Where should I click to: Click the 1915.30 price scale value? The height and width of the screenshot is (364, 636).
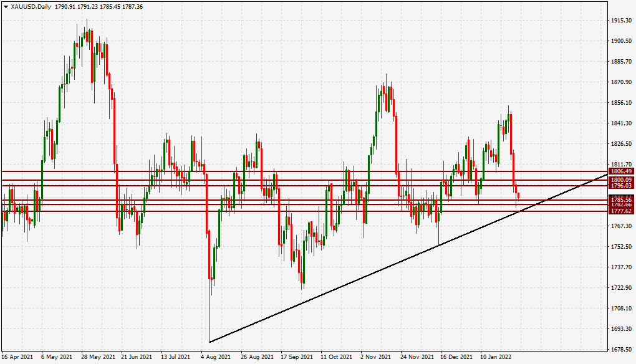pyautogui.click(x=621, y=21)
